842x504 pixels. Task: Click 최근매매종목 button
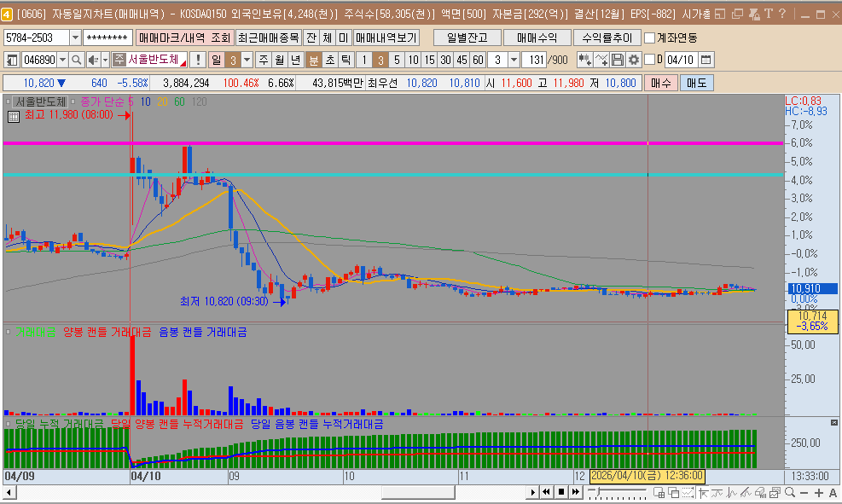[x=269, y=38]
